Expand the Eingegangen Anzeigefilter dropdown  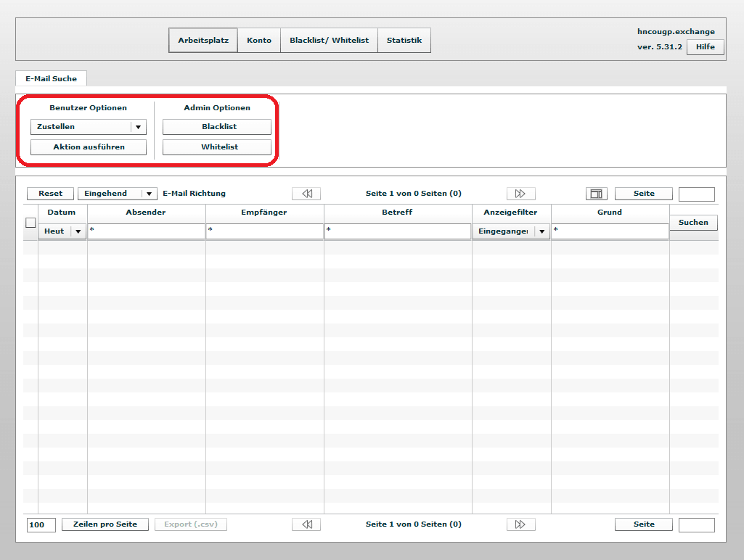tap(511, 231)
